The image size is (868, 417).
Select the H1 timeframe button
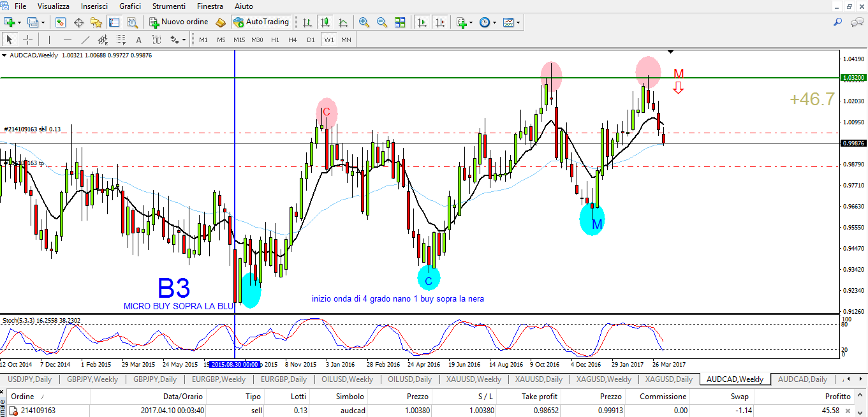(274, 40)
